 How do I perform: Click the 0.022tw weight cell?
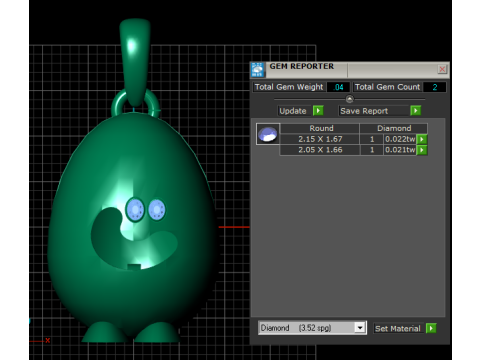pos(400,139)
